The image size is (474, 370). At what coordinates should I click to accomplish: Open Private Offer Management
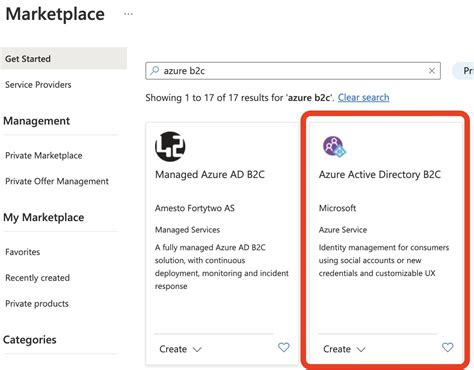tap(57, 181)
